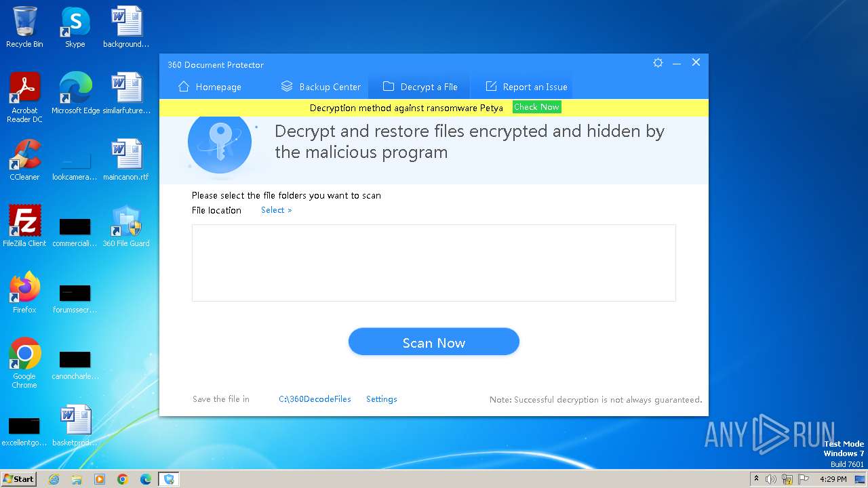Viewport: 868px width, 488px height.
Task: Open settings gear in title bar
Action: point(658,62)
